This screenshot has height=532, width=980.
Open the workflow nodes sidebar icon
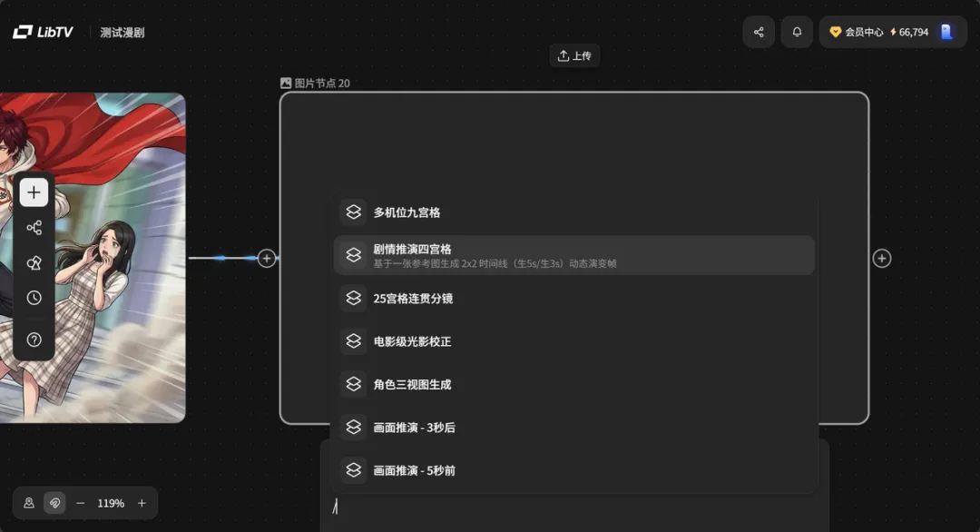click(34, 228)
